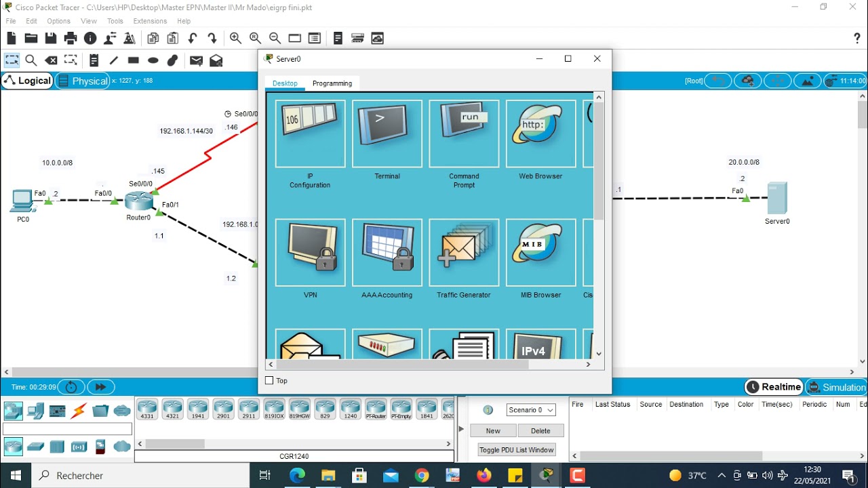Click the Power Cycle Devices button

pyautogui.click(x=71, y=387)
